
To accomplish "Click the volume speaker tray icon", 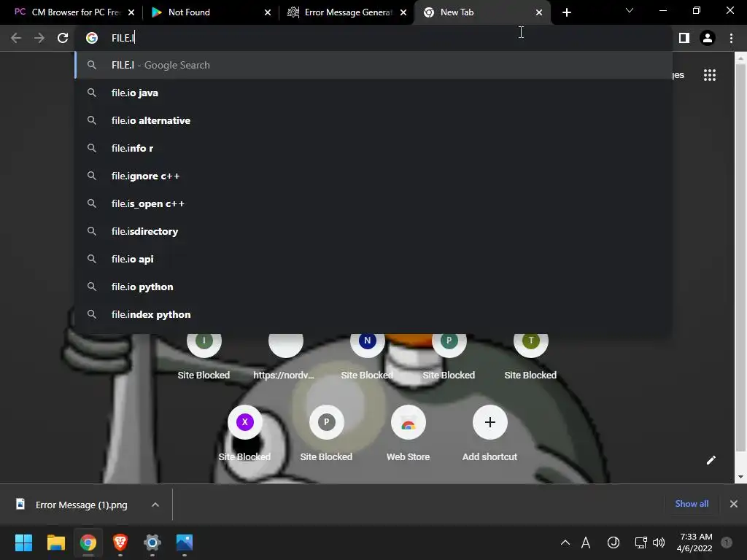I will coord(659,542).
